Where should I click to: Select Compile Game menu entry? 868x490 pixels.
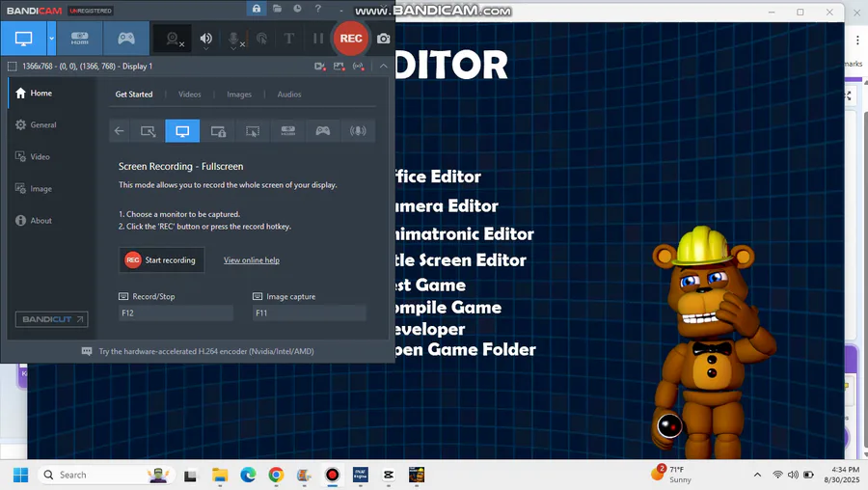click(x=448, y=308)
